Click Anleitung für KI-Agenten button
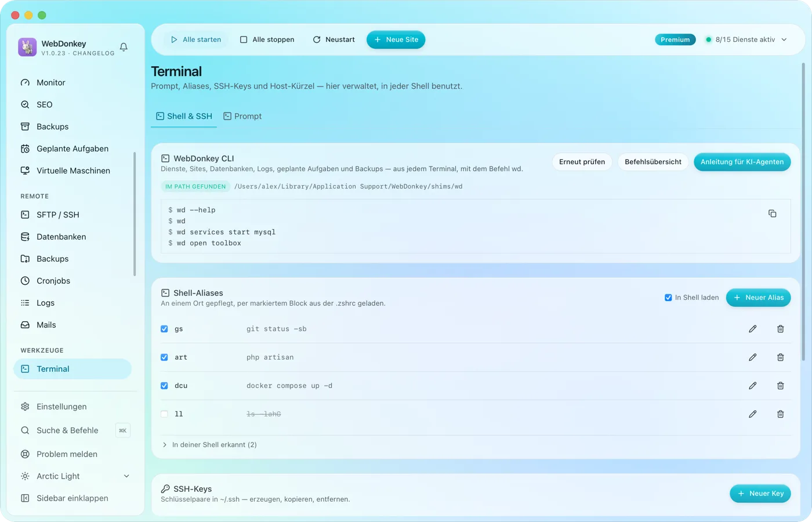 point(742,162)
